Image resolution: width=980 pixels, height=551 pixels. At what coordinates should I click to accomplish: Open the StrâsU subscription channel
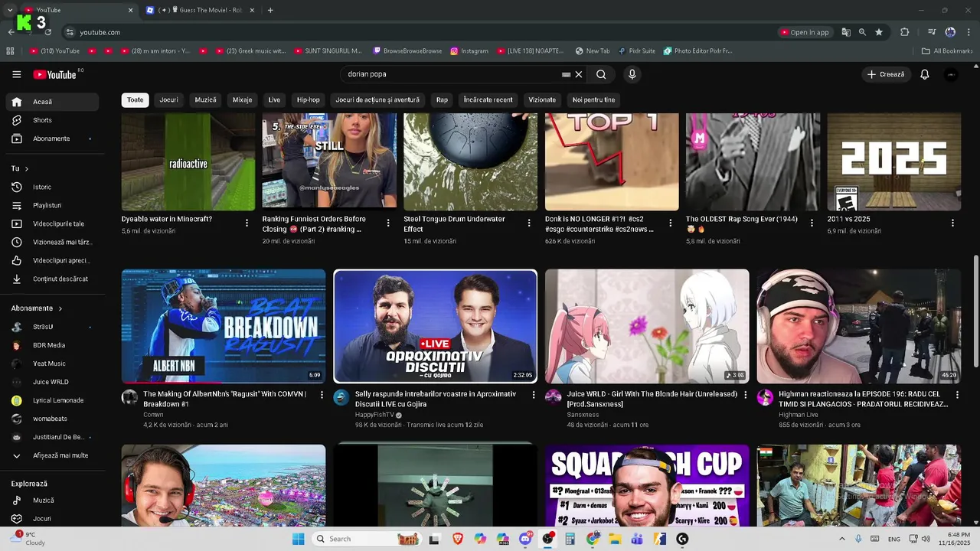pos(53,327)
